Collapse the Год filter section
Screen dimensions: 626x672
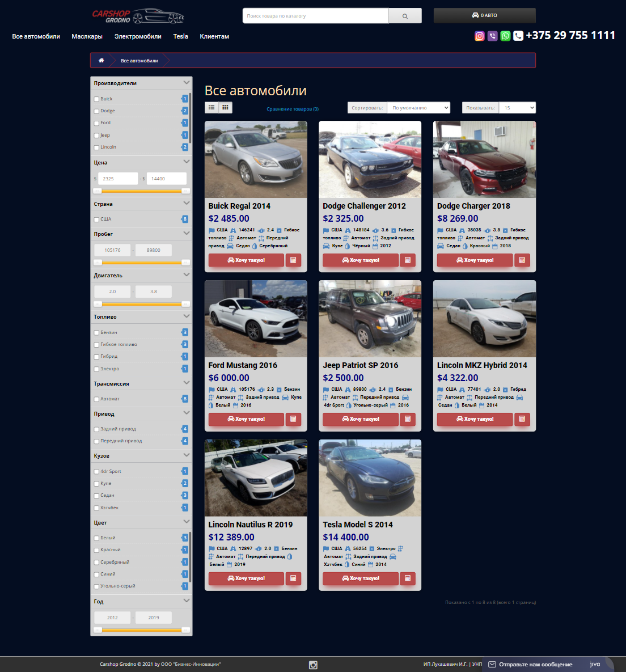click(x=187, y=601)
